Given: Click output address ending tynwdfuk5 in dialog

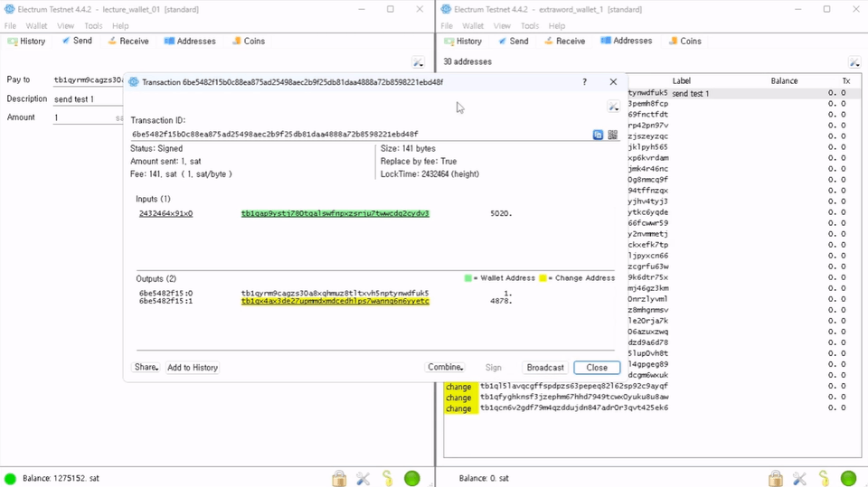Looking at the screenshot, I should 335,294.
